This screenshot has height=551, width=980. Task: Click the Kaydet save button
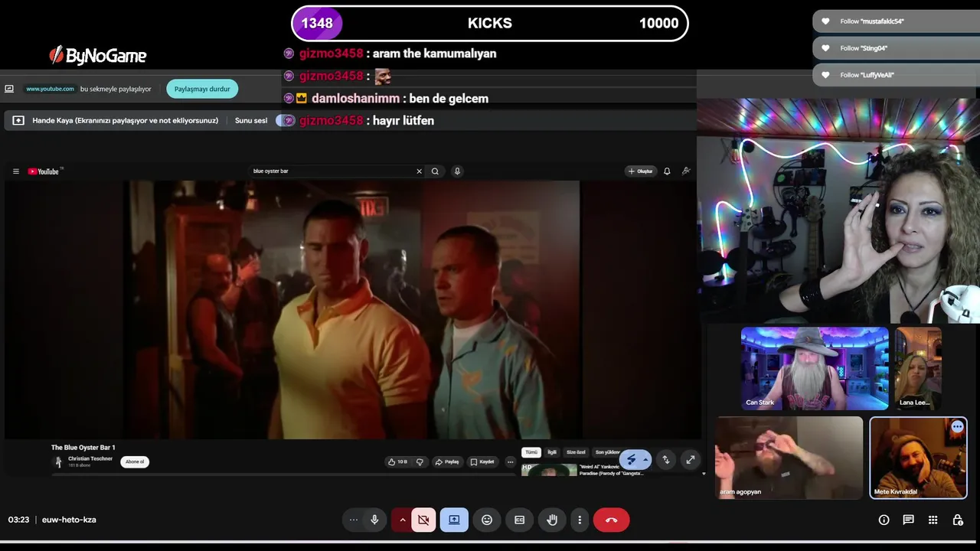482,461
